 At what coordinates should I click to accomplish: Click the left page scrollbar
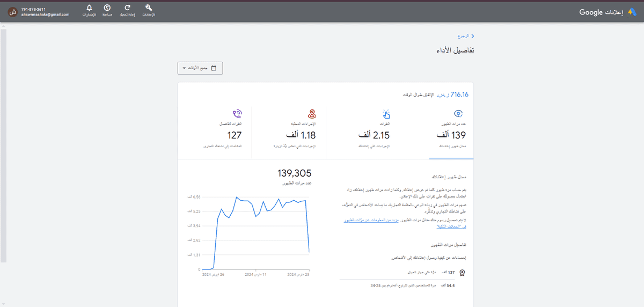coord(3,145)
